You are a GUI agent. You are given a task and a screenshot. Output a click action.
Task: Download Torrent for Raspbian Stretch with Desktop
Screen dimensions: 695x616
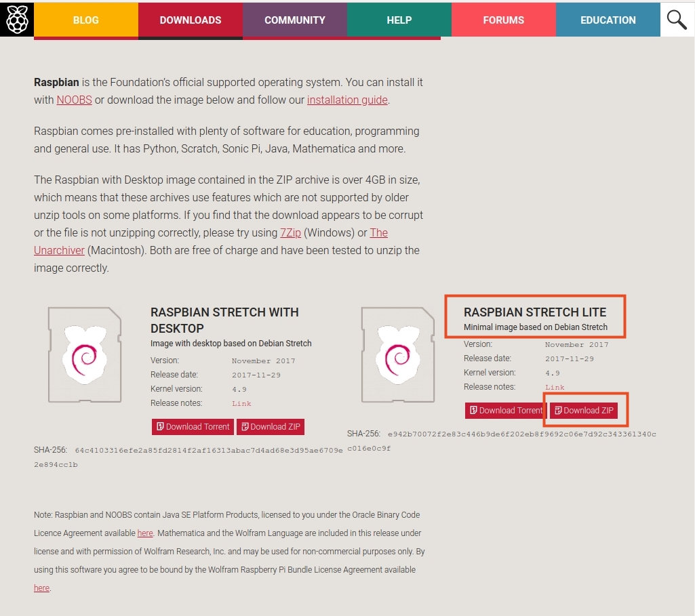click(193, 427)
